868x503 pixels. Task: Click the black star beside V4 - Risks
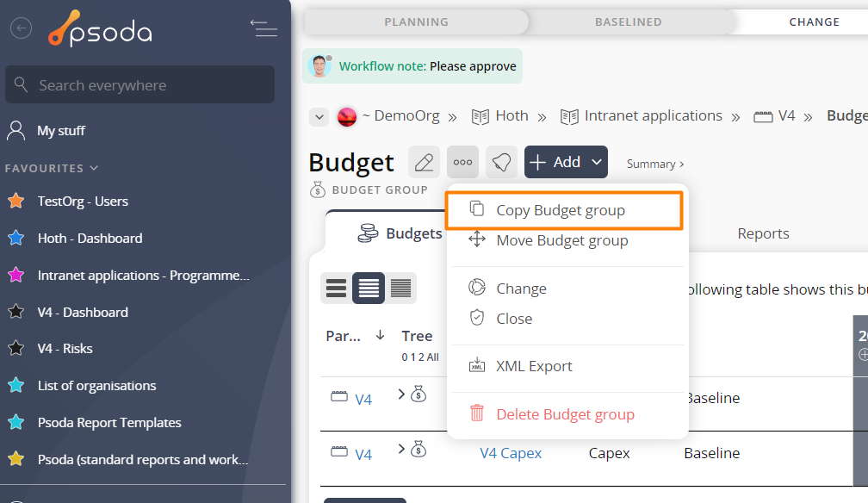[16, 348]
